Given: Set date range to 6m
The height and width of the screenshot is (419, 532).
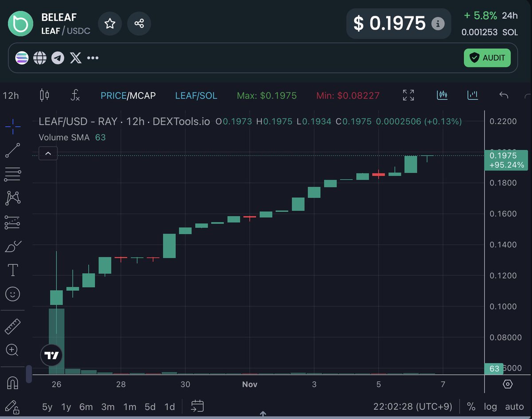Looking at the screenshot, I should (86, 407).
